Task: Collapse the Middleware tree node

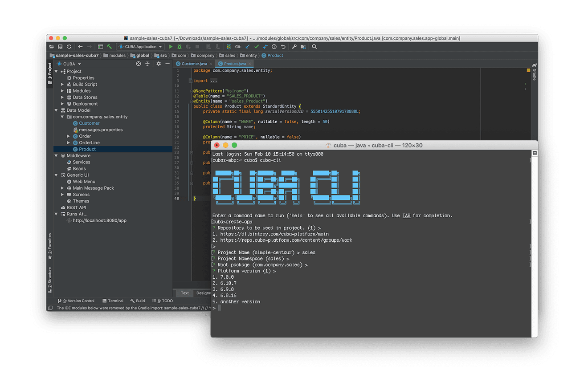Action: 56,156
